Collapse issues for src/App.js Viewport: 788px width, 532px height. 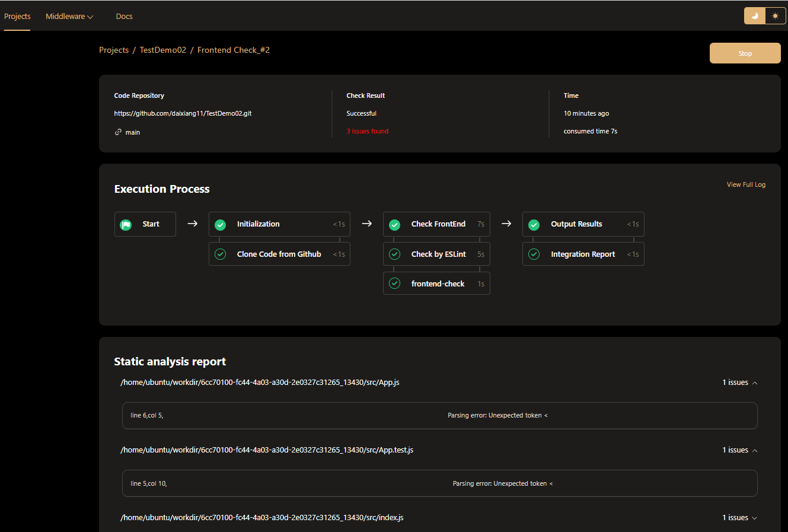point(755,383)
